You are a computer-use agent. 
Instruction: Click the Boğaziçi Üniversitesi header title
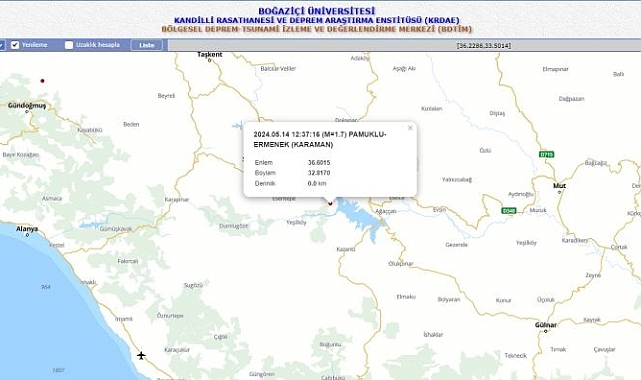click(317, 11)
